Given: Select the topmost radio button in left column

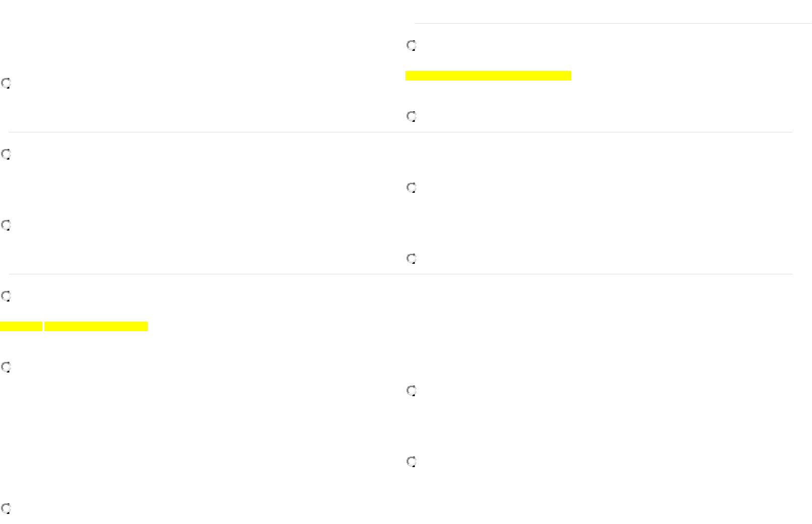Looking at the screenshot, I should [x=6, y=83].
